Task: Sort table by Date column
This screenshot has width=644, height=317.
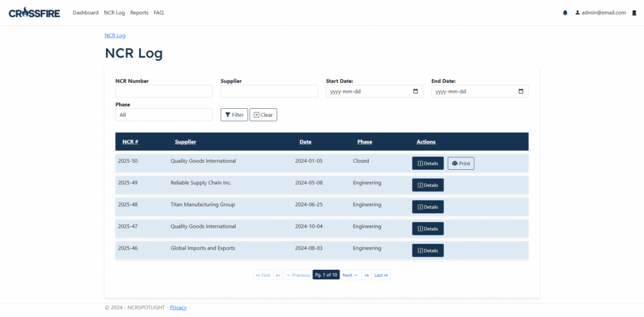Action: 305,142
